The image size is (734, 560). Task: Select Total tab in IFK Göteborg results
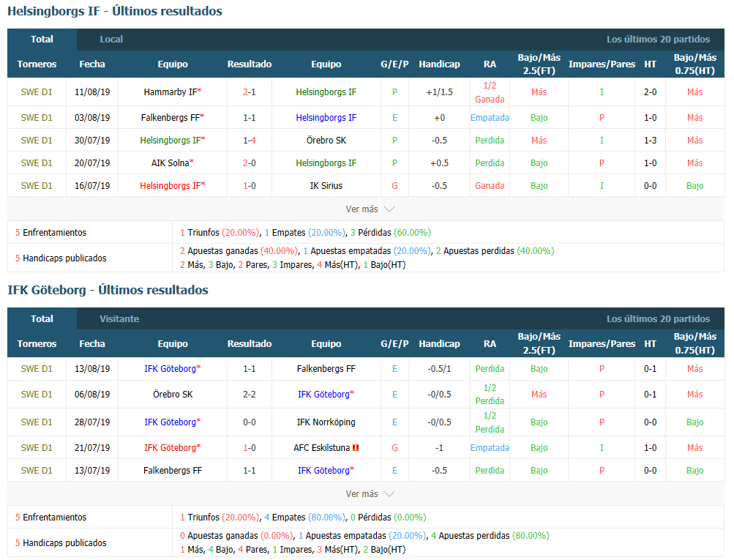(42, 319)
